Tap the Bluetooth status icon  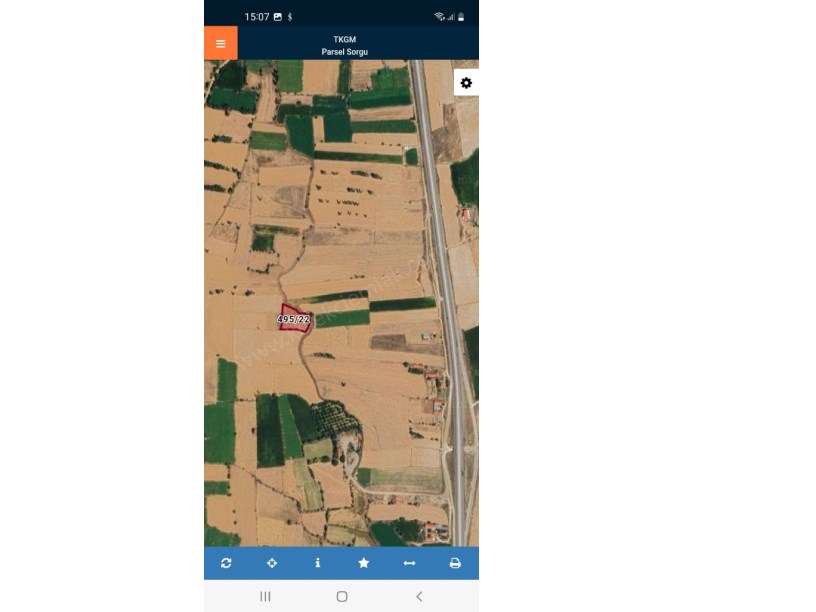tap(290, 17)
